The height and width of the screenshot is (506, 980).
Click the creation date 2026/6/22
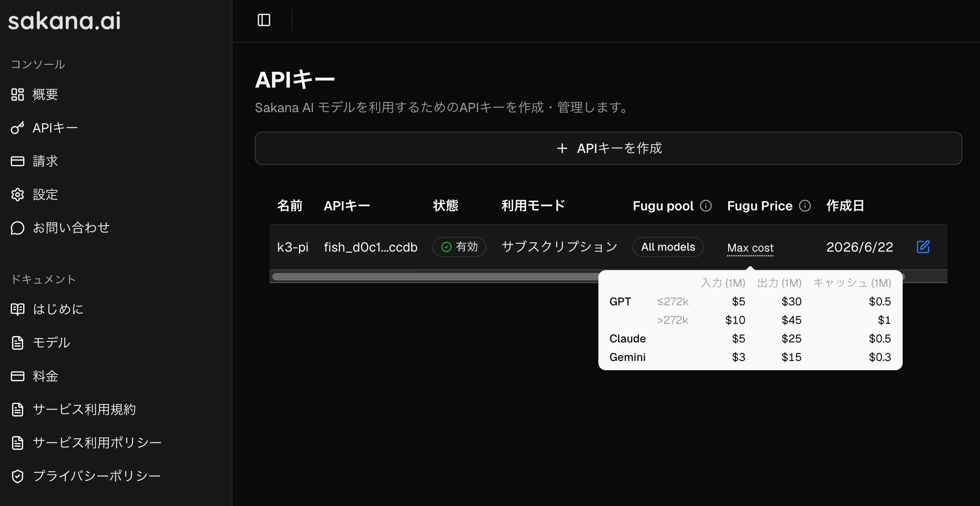click(860, 247)
